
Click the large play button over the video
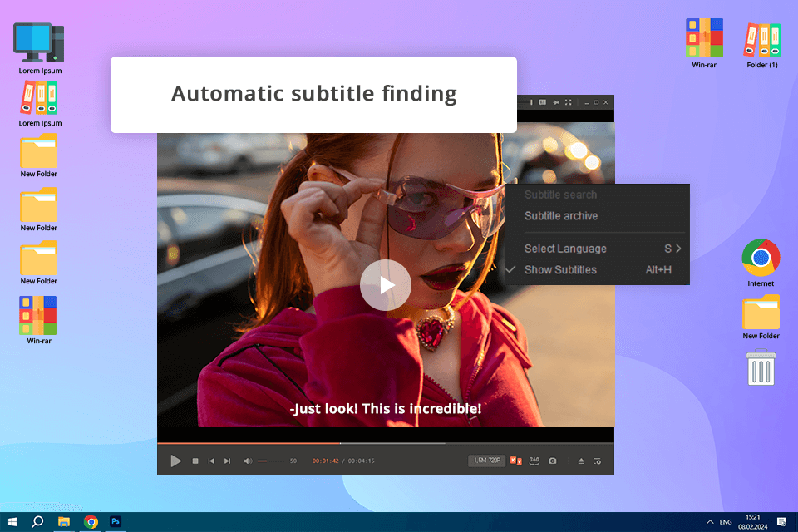click(x=385, y=285)
